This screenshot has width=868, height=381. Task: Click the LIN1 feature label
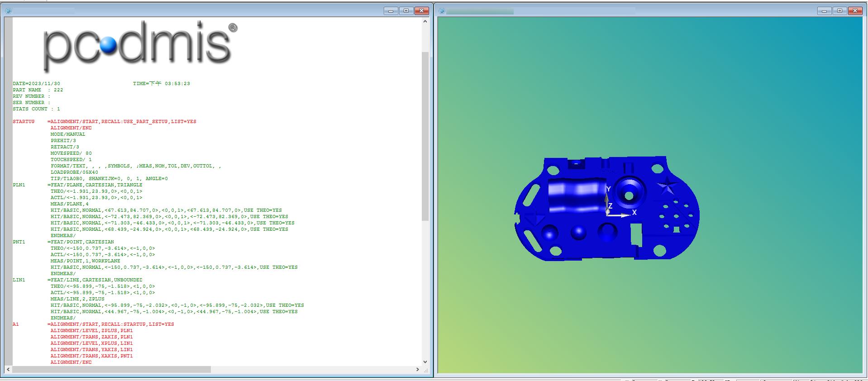[x=19, y=280]
